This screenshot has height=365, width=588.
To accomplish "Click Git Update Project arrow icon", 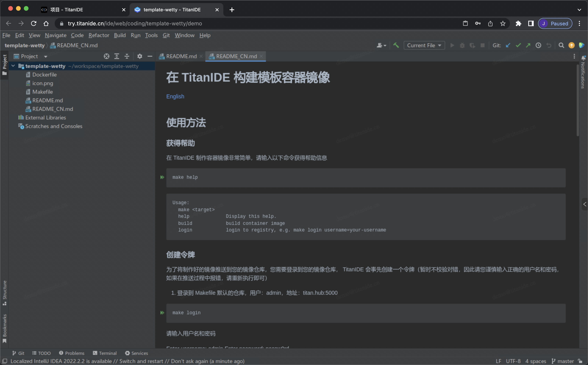I will 508,45.
